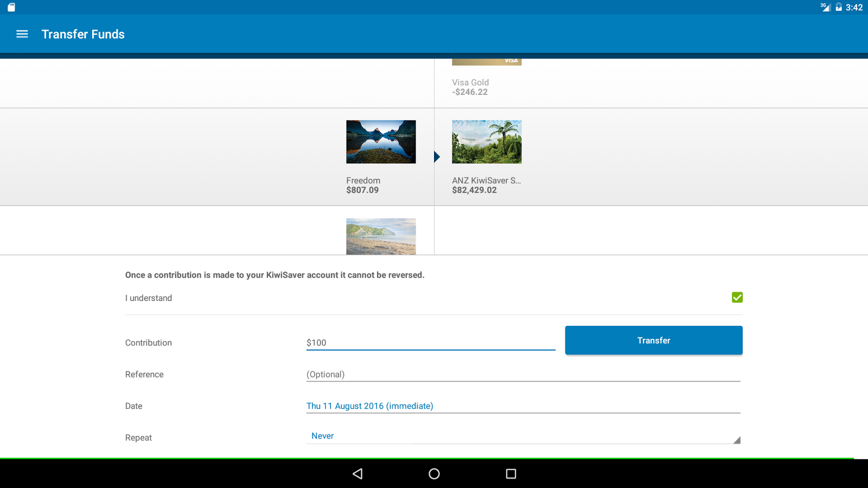The height and width of the screenshot is (488, 868).
Task: Open the hamburger navigation menu
Action: pos(22,34)
